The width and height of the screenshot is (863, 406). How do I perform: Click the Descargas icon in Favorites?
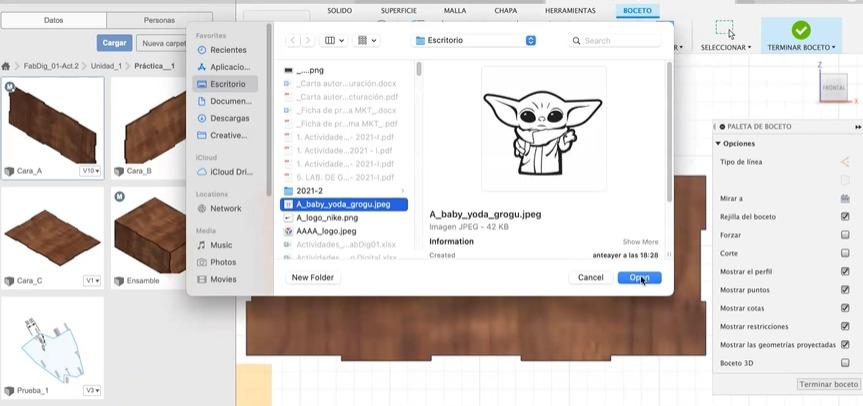[201, 118]
